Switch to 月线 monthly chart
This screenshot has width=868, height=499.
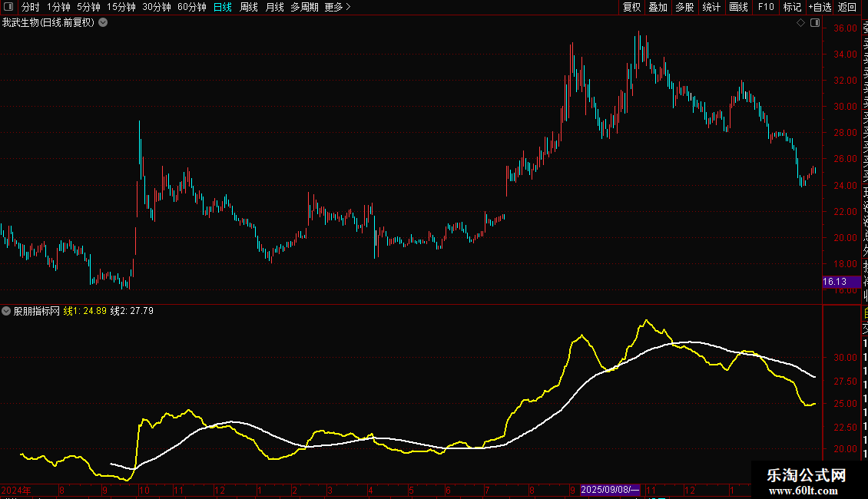coord(274,7)
